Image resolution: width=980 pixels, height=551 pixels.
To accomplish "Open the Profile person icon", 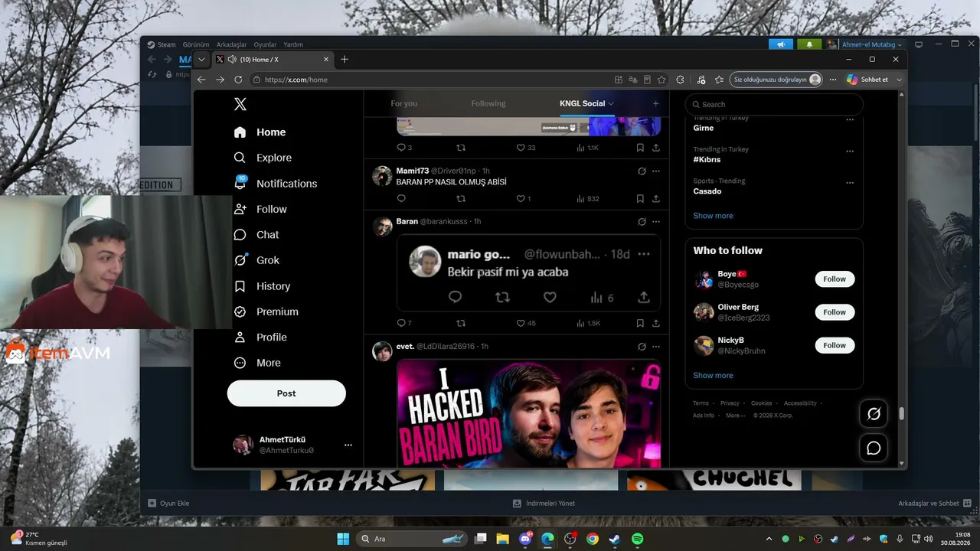I will tap(240, 337).
